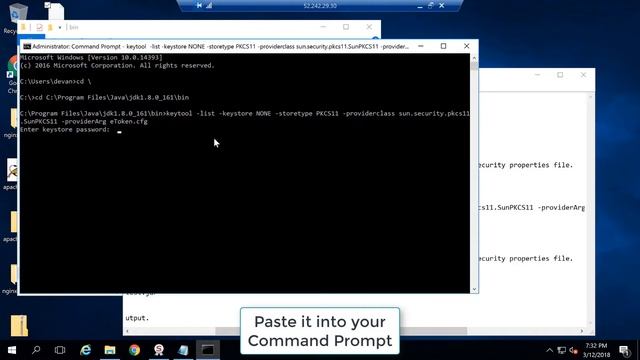Click the Command Prompt scroll up arrow

click(474, 58)
